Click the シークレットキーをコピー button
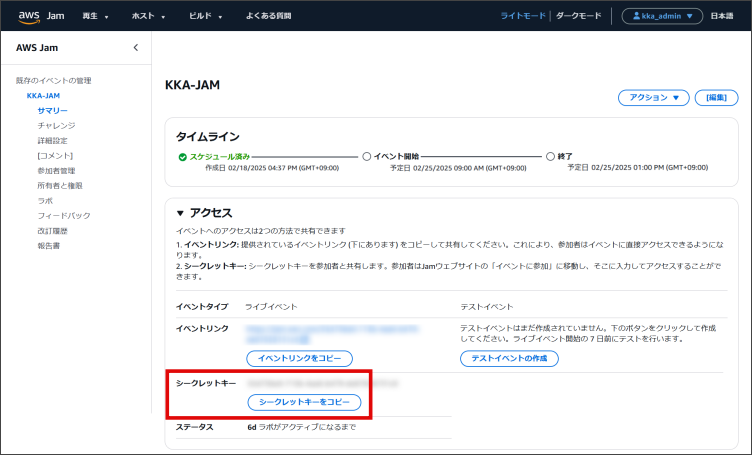Image resolution: width=752 pixels, height=455 pixels. (304, 402)
